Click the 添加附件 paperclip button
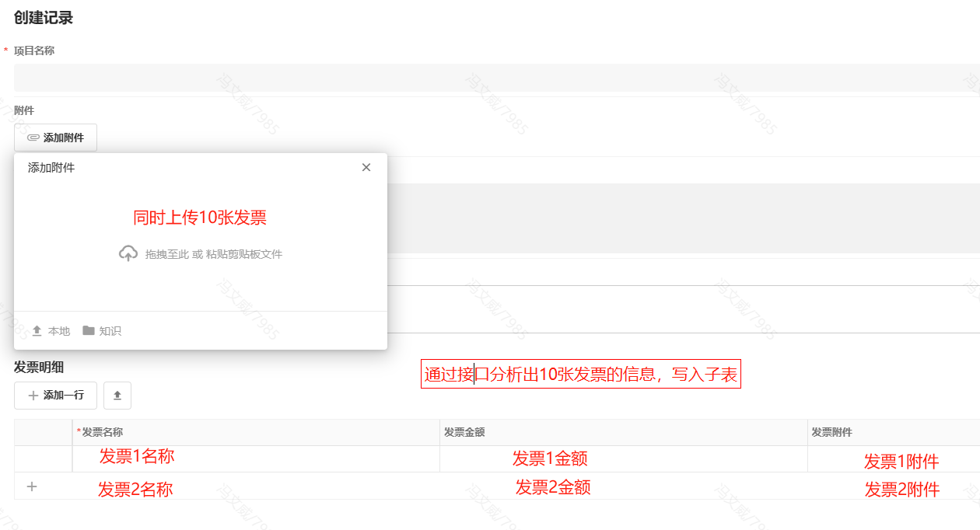Viewport: 980px width, 530px height. pos(55,138)
